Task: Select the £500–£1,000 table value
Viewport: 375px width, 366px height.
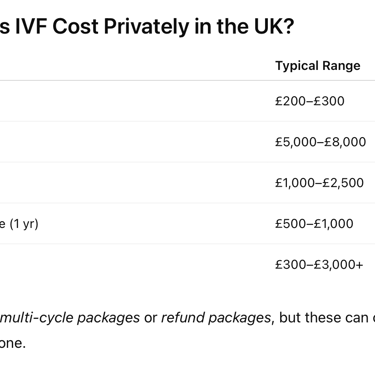Action: pyautogui.click(x=314, y=224)
